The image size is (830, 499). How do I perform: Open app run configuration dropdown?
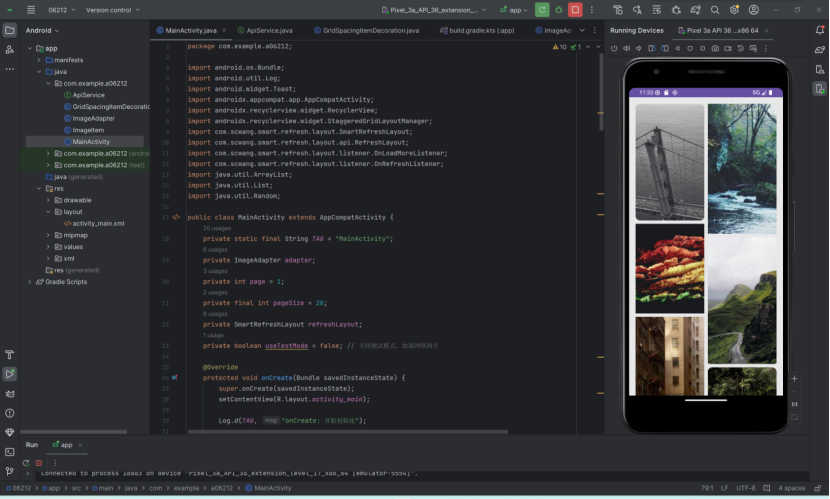point(514,10)
